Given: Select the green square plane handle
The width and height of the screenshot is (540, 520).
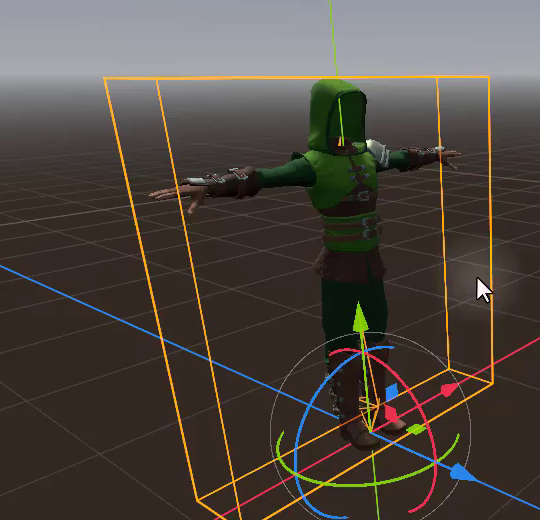Looking at the screenshot, I should coord(416,429).
